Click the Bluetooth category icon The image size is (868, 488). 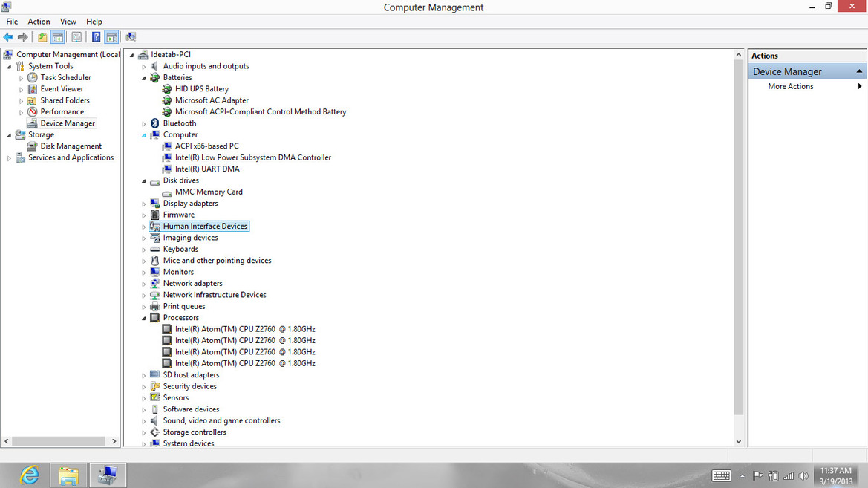pos(155,123)
